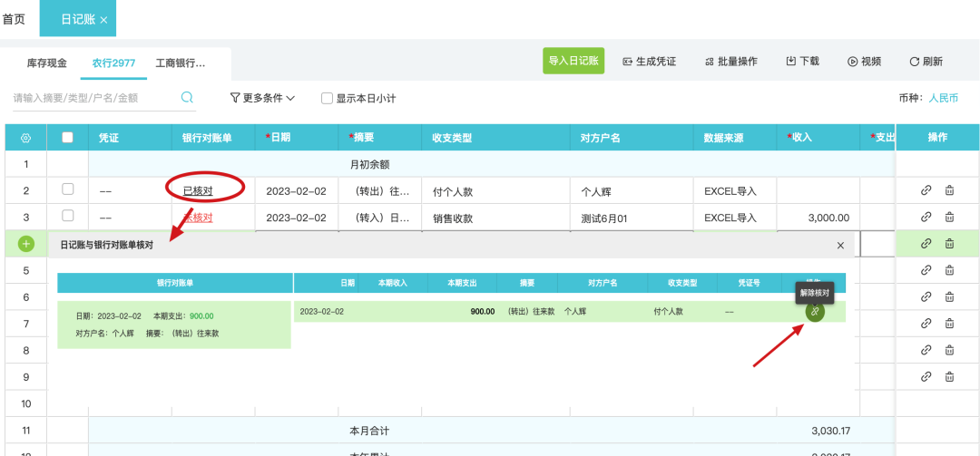980x456 pixels.
Task: Toggle 显示本日小计 checkbox
Action: click(328, 98)
